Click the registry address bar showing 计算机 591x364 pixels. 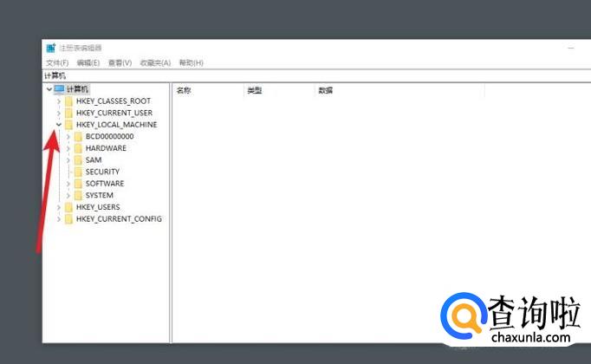click(316, 75)
